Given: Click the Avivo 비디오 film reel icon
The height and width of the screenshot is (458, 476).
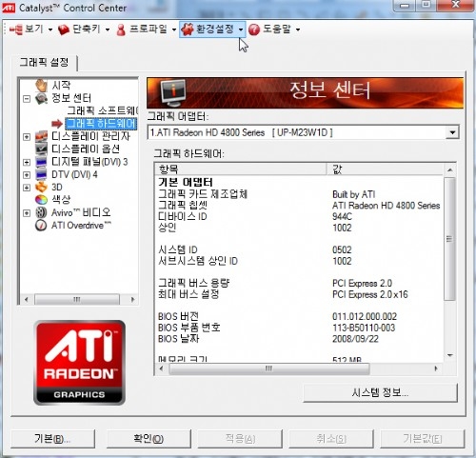Looking at the screenshot, I should (41, 212).
